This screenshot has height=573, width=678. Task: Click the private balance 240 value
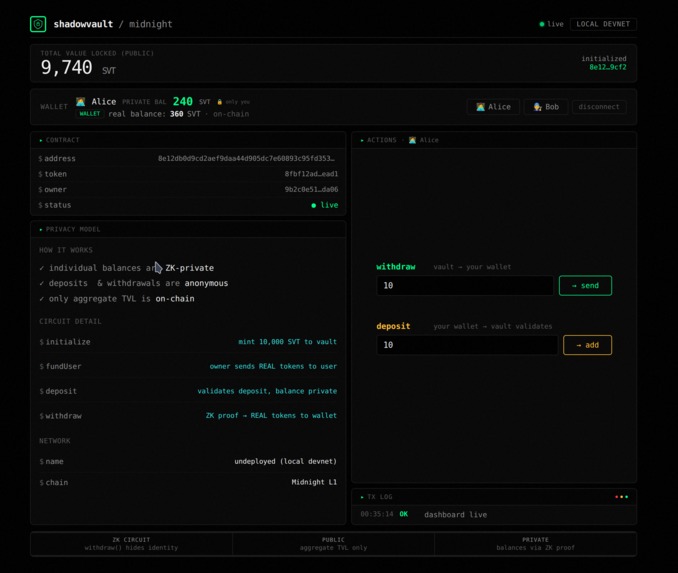coord(182,102)
